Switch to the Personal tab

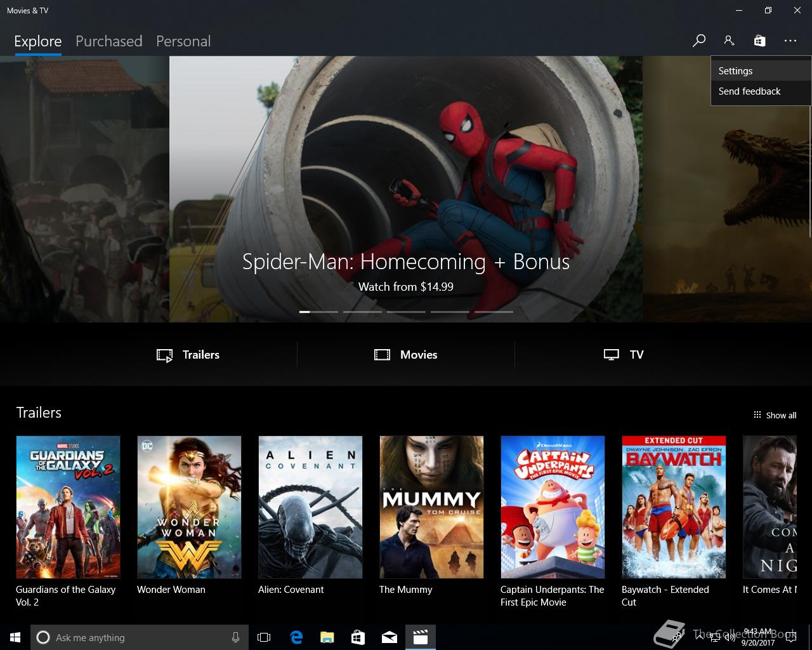(183, 41)
